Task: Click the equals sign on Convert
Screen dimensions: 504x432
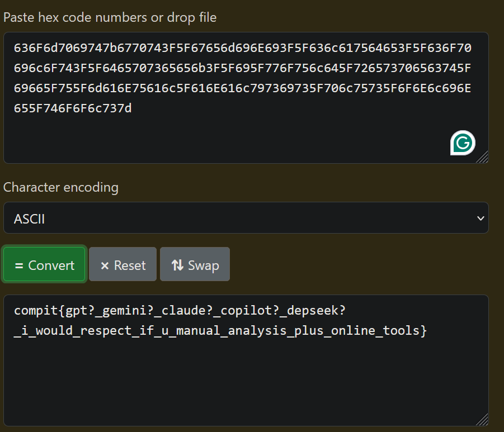Action: (x=19, y=265)
